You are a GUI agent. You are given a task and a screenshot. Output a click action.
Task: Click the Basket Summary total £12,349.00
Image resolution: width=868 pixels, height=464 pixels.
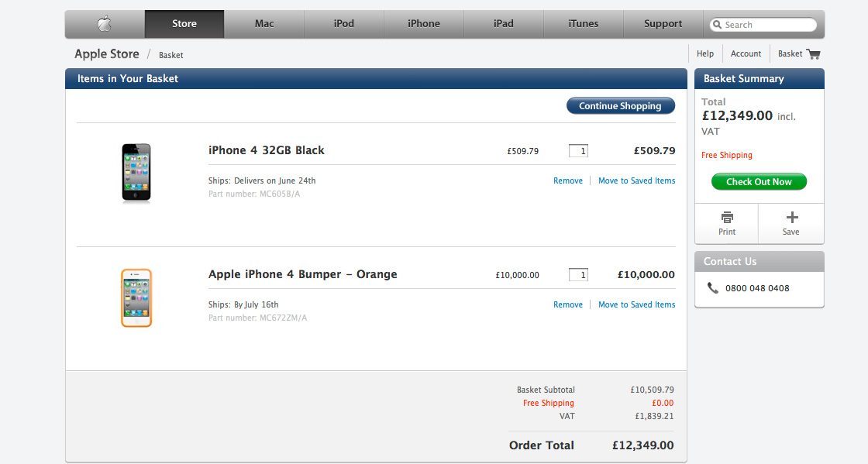[737, 115]
